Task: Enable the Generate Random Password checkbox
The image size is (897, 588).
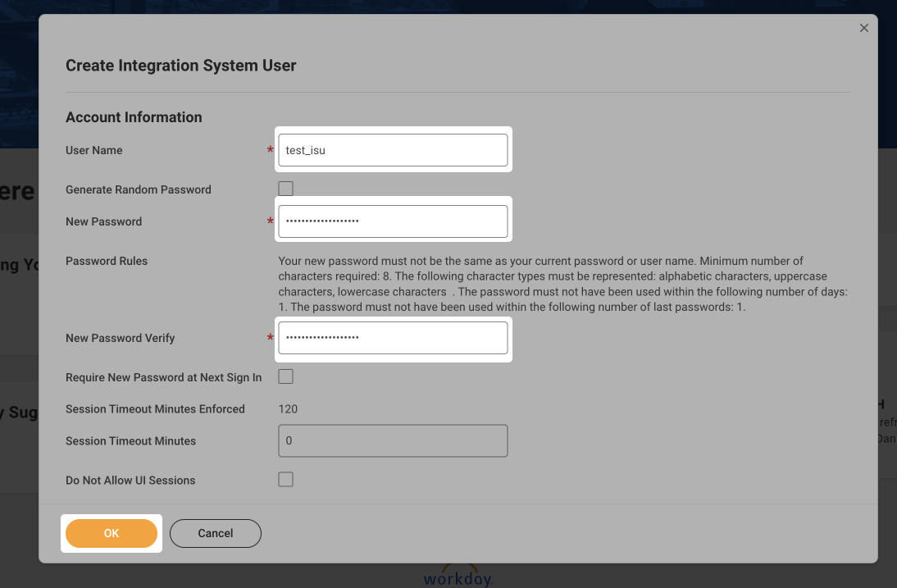Action: (x=285, y=189)
